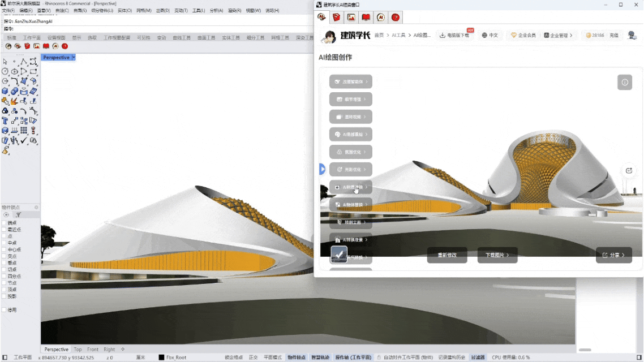Select the Polyline tool in Rhino toolbar
Screen dimensions: 644x362
[24, 62]
